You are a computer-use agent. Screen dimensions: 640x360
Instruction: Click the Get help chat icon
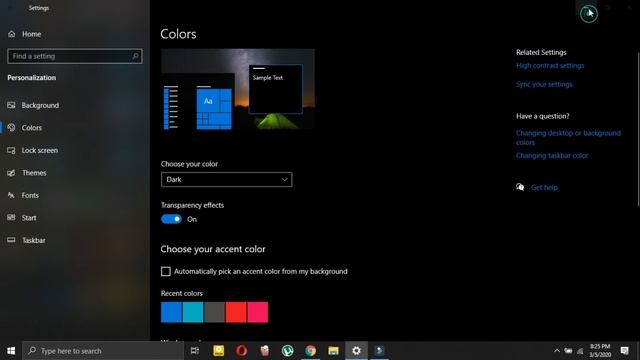point(520,187)
